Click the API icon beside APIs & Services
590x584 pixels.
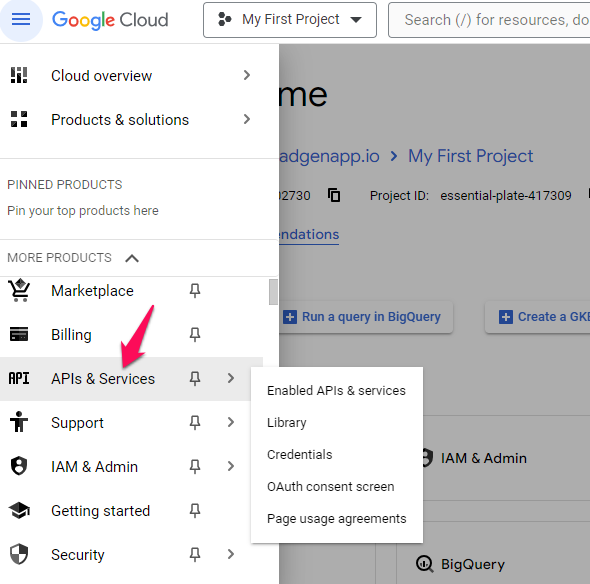pyautogui.click(x=19, y=378)
